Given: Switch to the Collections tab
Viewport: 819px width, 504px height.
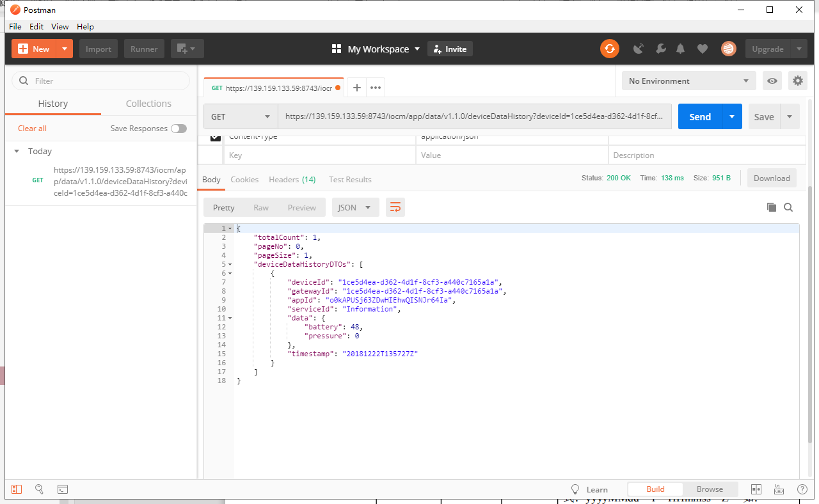Looking at the screenshot, I should click(x=148, y=104).
